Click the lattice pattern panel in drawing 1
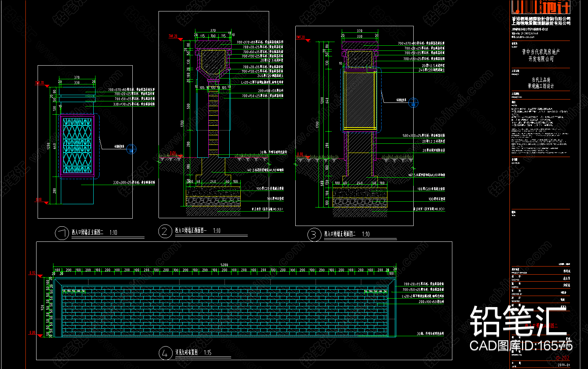The image size is (588, 369). pos(77,146)
